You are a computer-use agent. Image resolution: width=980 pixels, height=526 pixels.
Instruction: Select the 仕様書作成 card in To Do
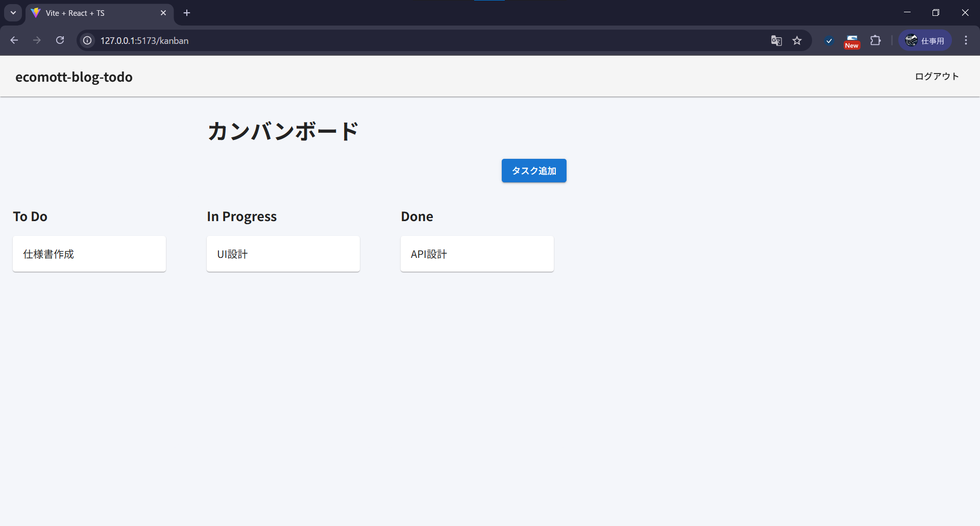point(89,253)
